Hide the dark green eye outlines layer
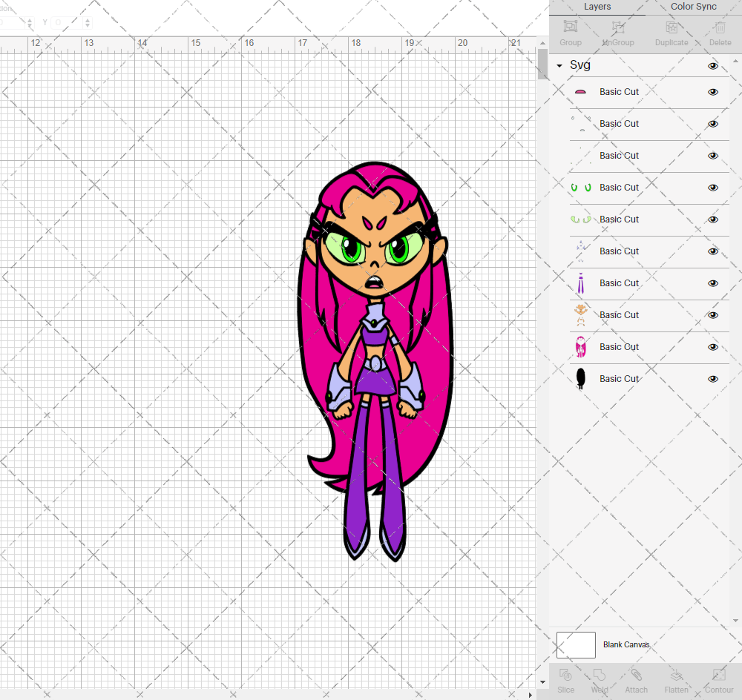 point(712,188)
